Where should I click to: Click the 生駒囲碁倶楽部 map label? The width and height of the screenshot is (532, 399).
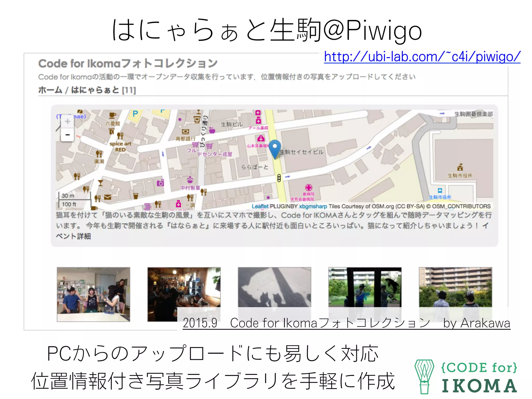click(x=474, y=114)
